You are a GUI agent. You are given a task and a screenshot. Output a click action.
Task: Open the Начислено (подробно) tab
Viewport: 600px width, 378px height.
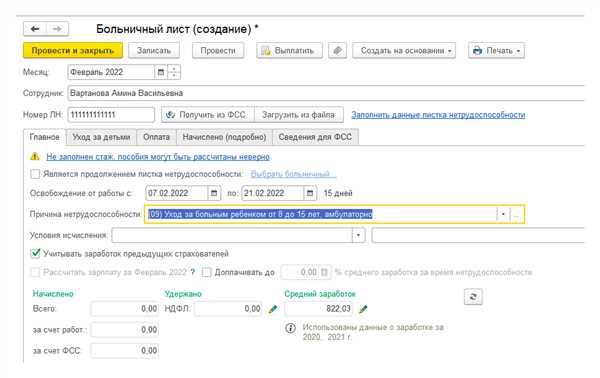[x=224, y=137]
